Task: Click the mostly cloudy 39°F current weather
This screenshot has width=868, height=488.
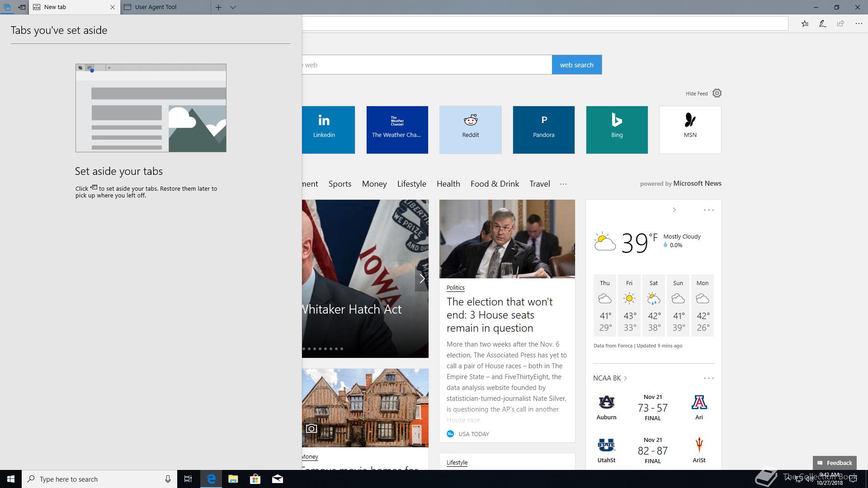Action: (647, 242)
